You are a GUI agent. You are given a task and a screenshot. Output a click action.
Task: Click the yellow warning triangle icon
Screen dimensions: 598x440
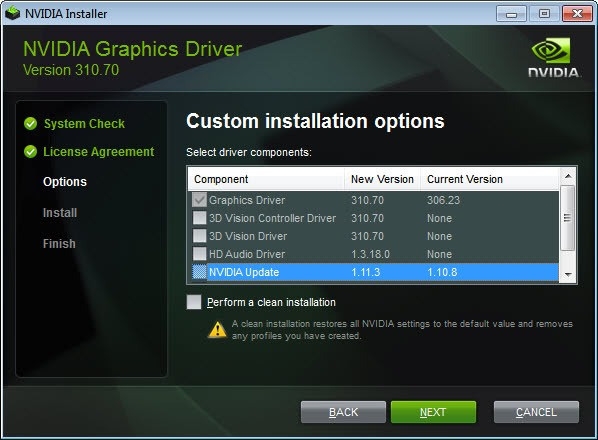(217, 330)
